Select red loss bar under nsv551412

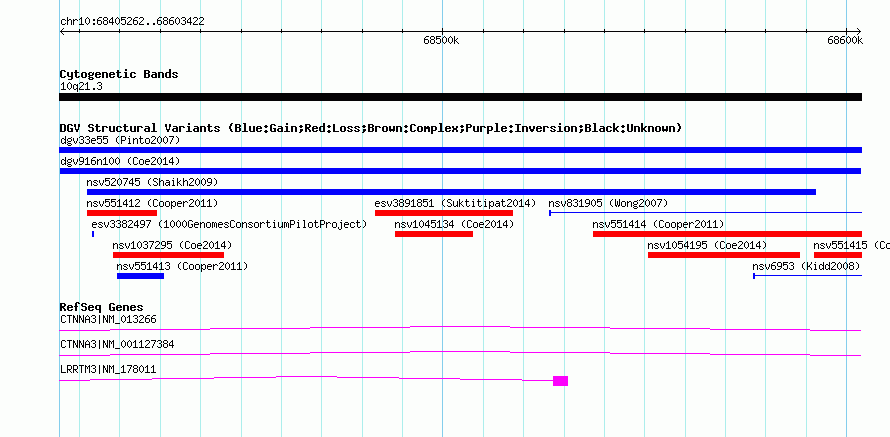[x=121, y=213]
